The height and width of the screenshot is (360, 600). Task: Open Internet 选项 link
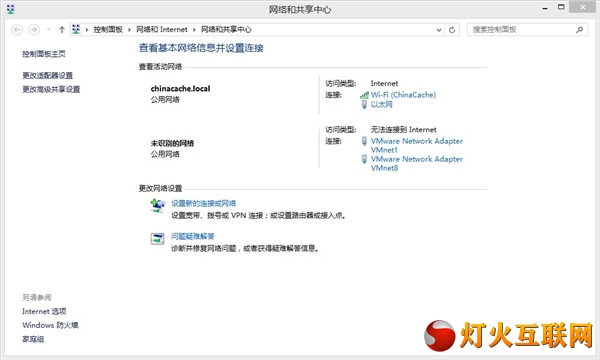tap(44, 311)
